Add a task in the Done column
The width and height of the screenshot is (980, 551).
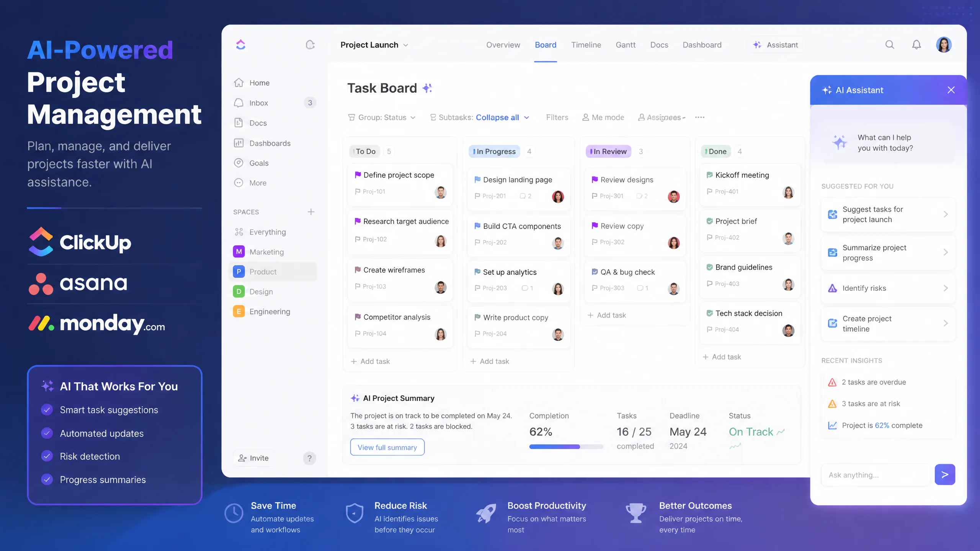[722, 357]
